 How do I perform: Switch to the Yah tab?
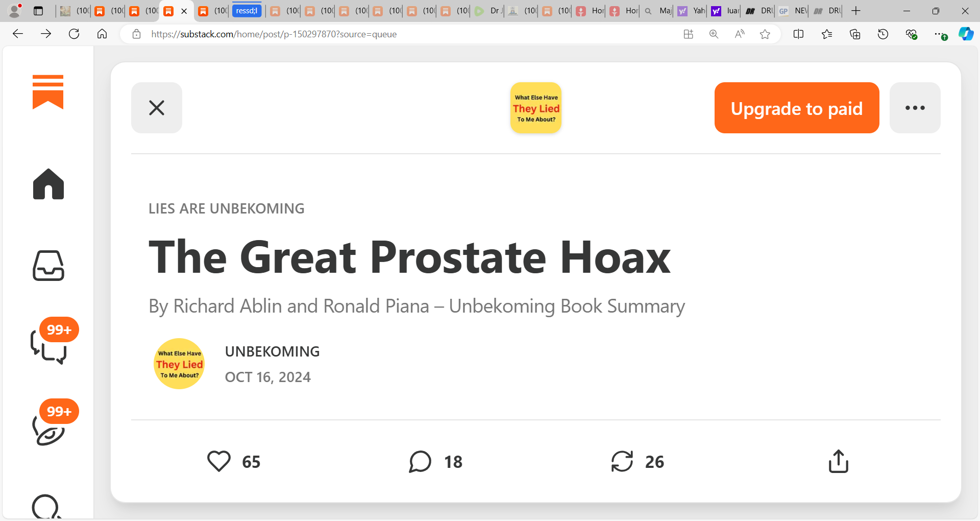(691, 11)
